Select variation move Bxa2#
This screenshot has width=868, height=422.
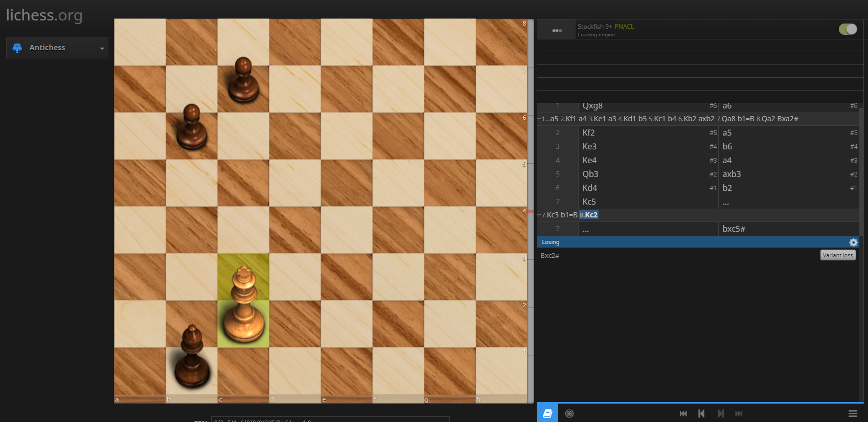[x=788, y=119]
